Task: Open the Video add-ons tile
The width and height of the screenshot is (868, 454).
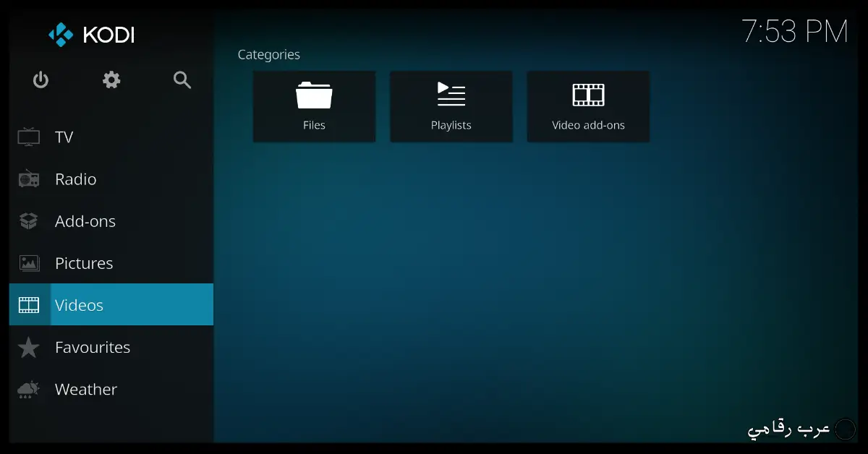Action: (x=588, y=106)
